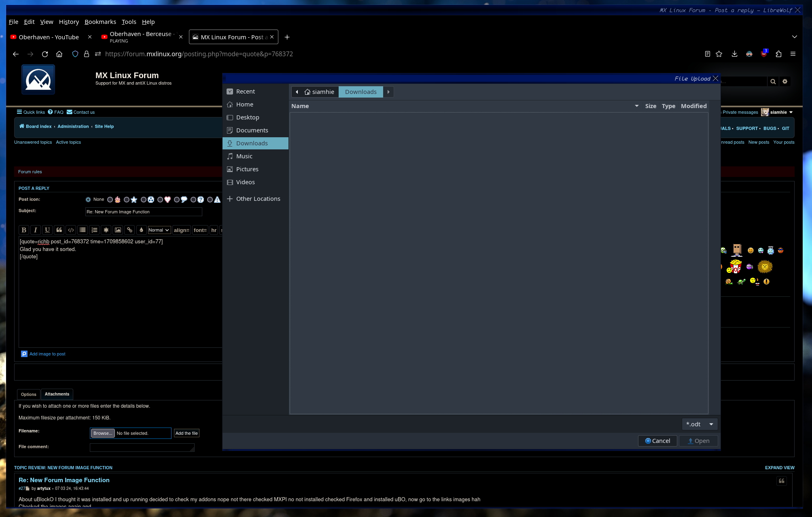This screenshot has width=812, height=517.
Task: Cancel the File Upload dialog
Action: pyautogui.click(x=657, y=441)
